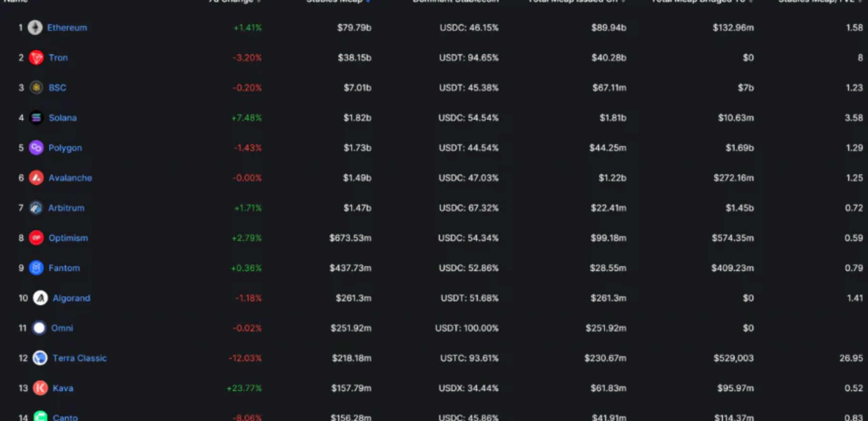
Task: Click the Algorand logo icon
Action: click(40, 298)
